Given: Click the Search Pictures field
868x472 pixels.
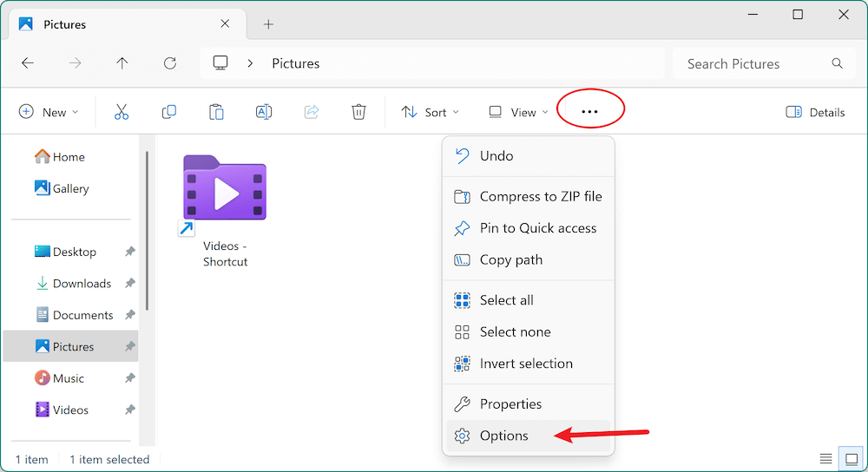Looking at the screenshot, I should click(764, 63).
